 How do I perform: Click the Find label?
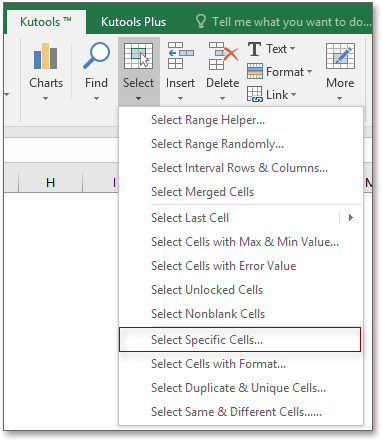96,83
